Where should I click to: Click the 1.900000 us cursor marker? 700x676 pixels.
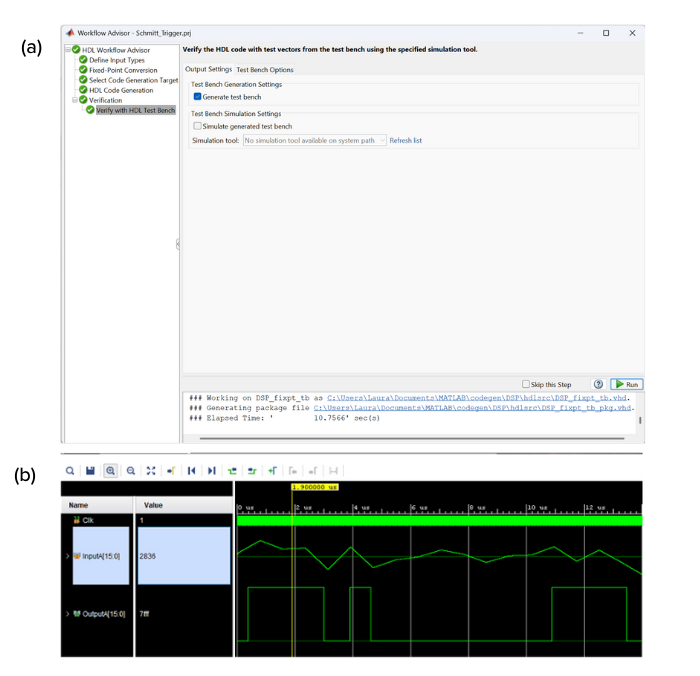[315, 487]
